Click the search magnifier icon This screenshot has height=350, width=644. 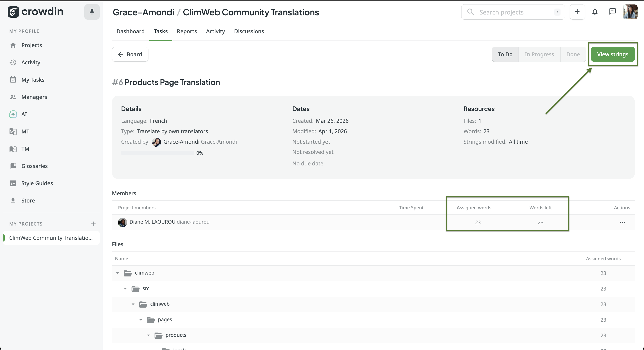click(x=470, y=12)
